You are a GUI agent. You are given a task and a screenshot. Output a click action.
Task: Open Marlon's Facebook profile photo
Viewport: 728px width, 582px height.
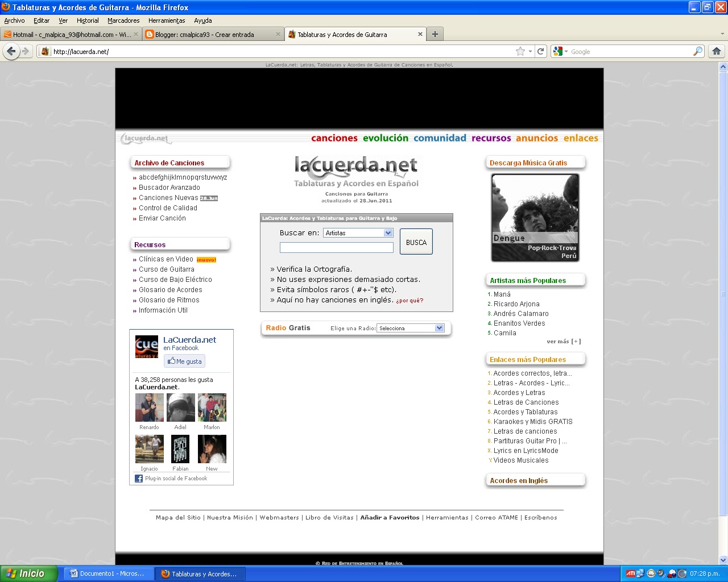[212, 408]
